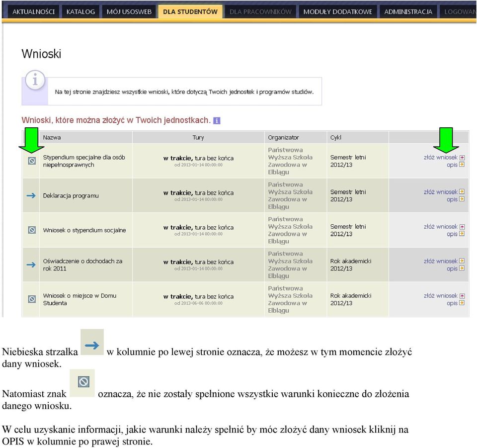Switch to the KATALOG tab
Screen dimensions: 477x448
[x=80, y=11]
